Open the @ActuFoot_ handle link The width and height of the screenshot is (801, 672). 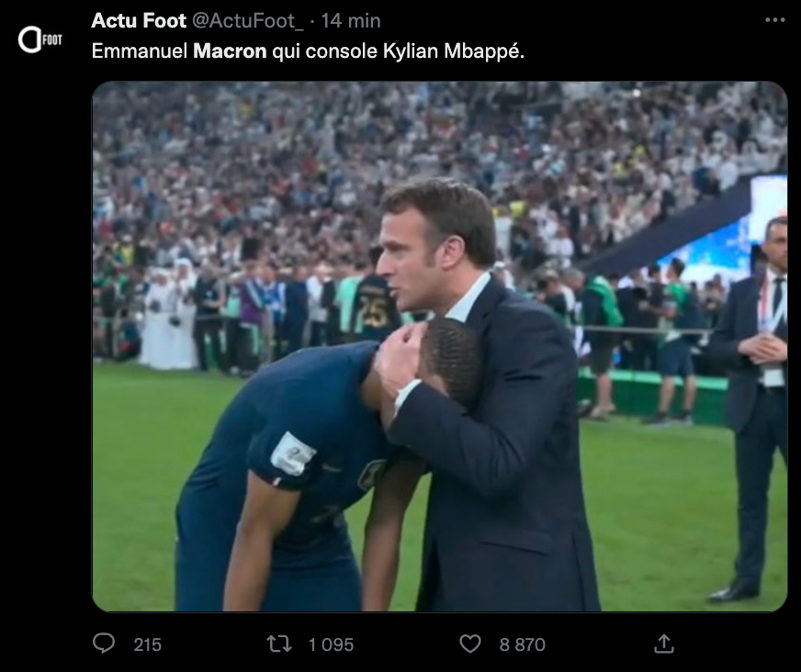[248, 21]
